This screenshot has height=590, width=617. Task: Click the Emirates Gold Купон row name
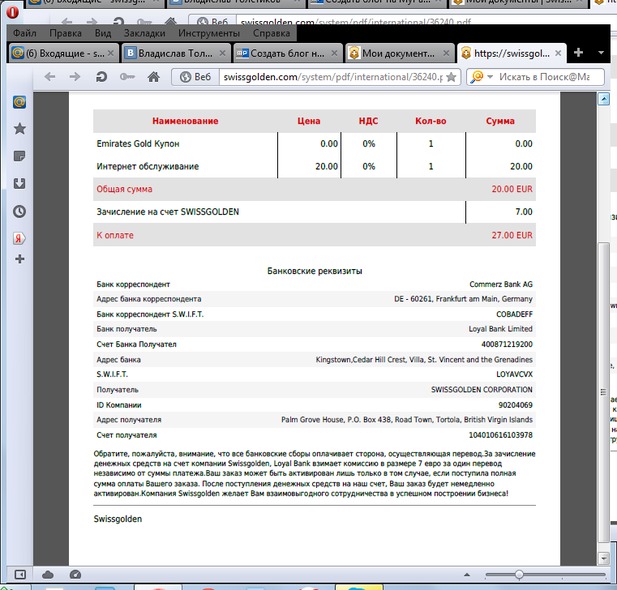click(x=138, y=144)
